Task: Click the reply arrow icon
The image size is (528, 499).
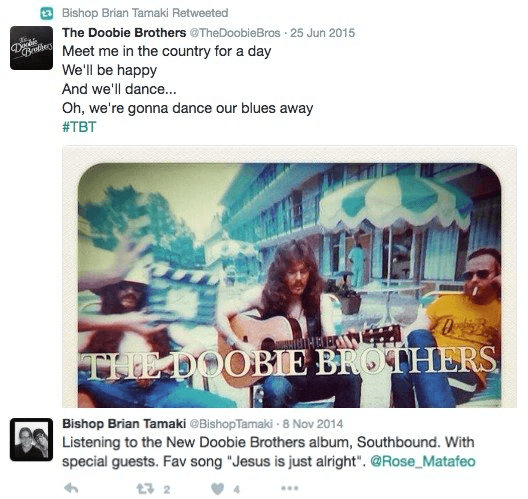Action: [71, 488]
